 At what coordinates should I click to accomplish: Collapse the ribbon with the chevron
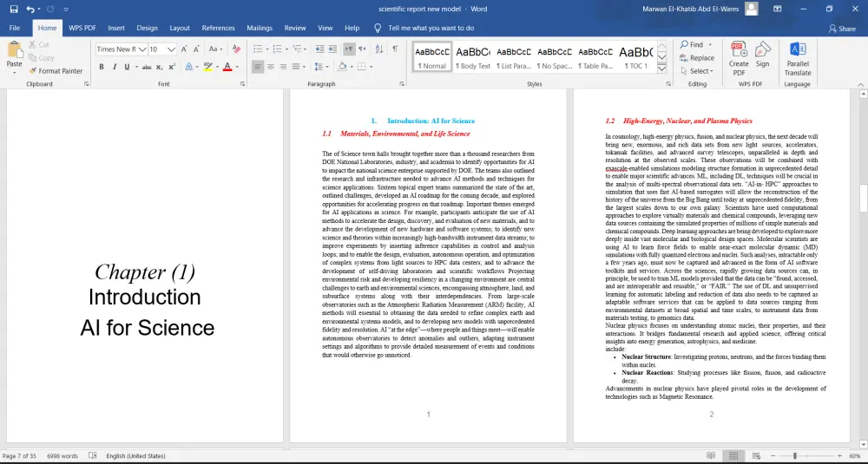tap(860, 84)
